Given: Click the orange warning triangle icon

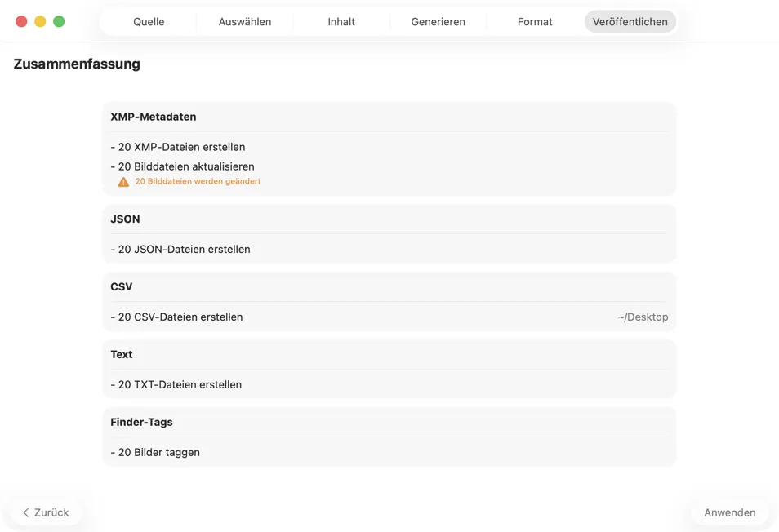Looking at the screenshot, I should pyautogui.click(x=123, y=182).
